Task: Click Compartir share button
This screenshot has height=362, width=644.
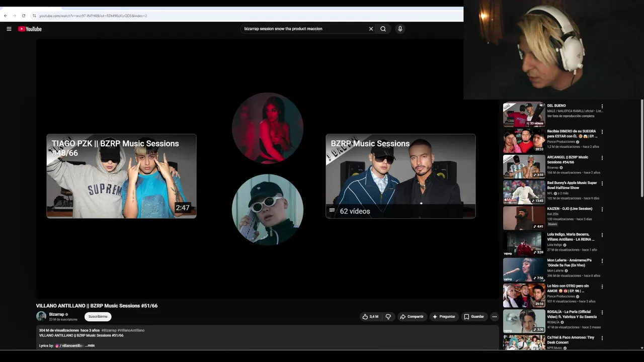Action: 412,317
